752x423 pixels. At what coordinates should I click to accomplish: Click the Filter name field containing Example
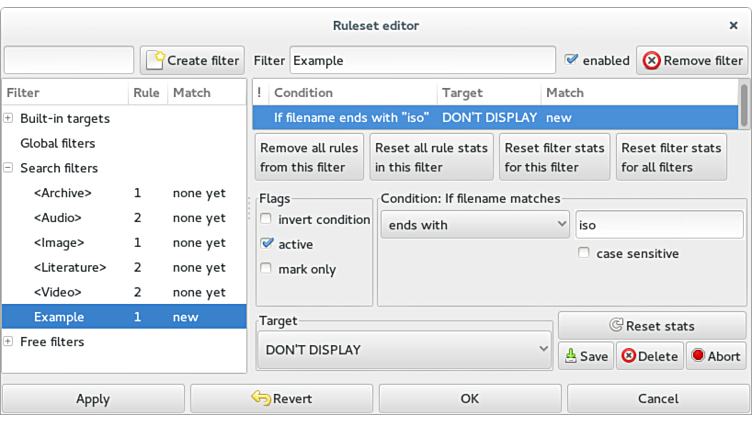coord(422,60)
